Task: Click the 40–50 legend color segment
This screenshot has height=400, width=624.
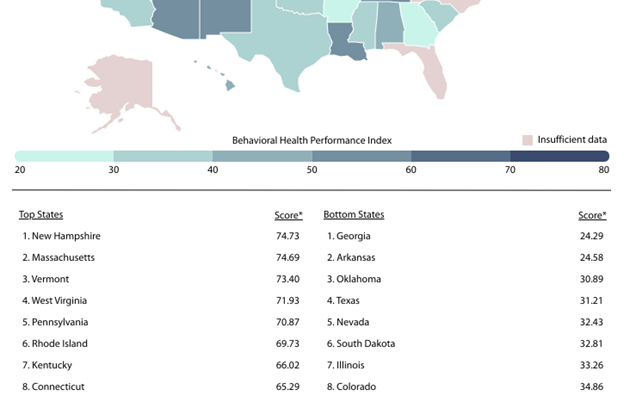Action: click(262, 156)
